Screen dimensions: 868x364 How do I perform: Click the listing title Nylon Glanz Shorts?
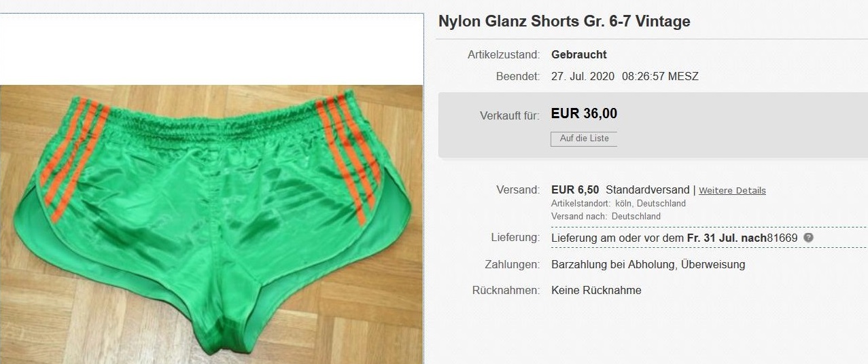click(564, 21)
